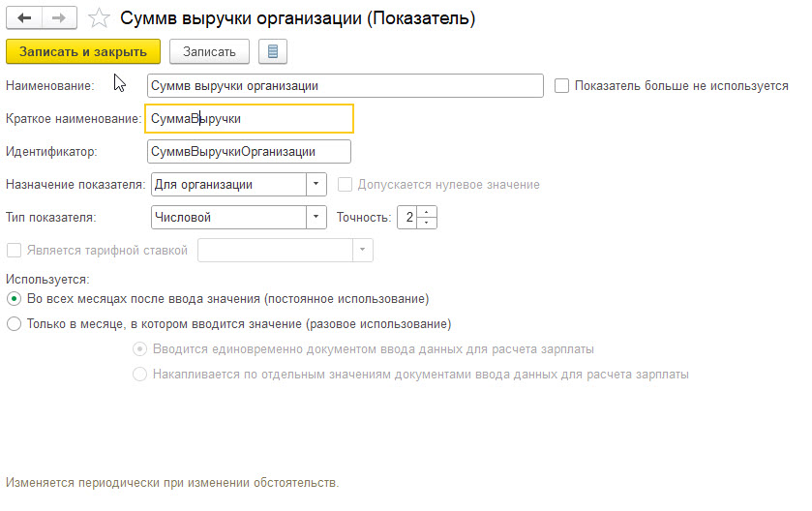Add form to favorites with star icon
Screen dimensions: 812x511
click(x=98, y=18)
